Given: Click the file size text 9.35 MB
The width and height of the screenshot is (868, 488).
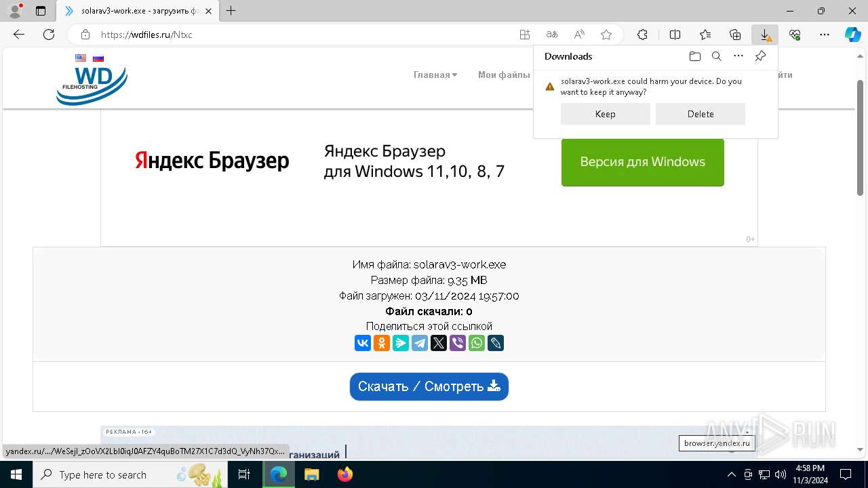Looking at the screenshot, I should (467, 281).
